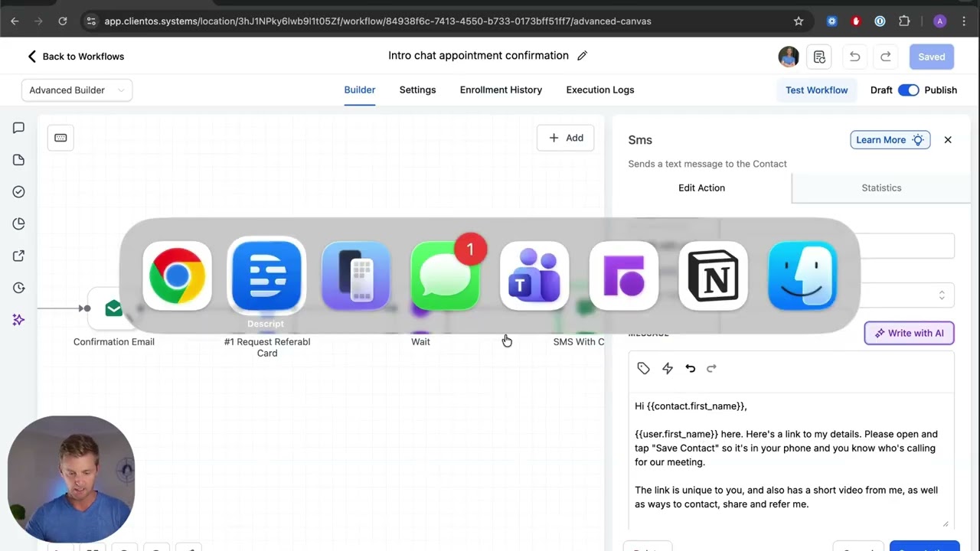Screen dimensions: 980x551
Task: Select Descript in the app switcher
Action: (x=266, y=275)
